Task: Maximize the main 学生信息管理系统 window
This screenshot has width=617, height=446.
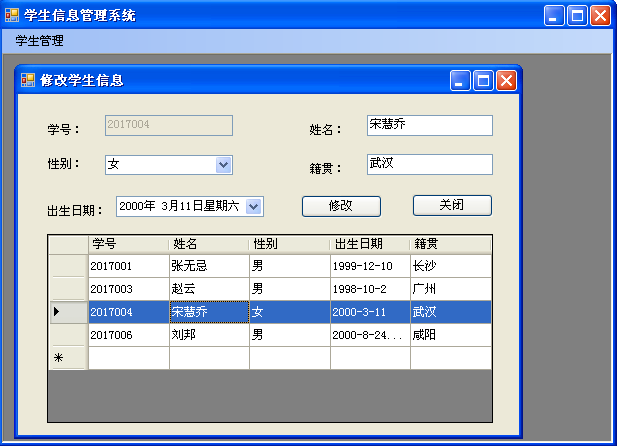Action: [x=577, y=15]
